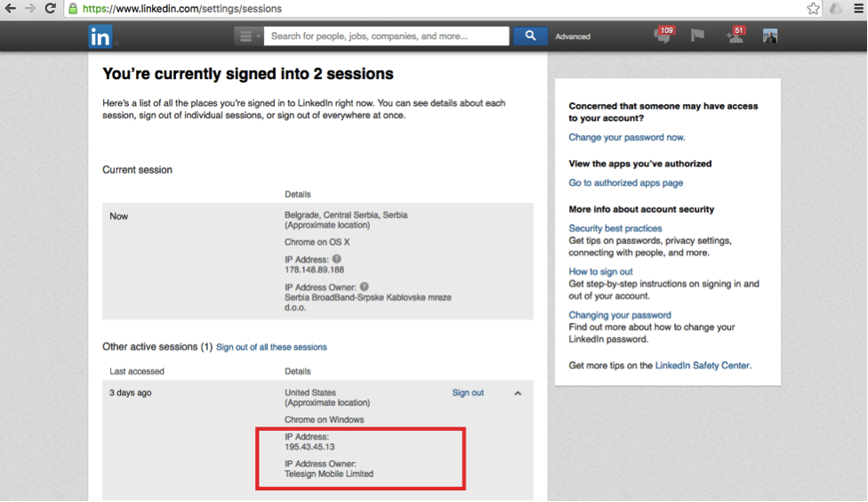Click the Chrome on OS X text
This screenshot has height=502, width=868.
(317, 242)
